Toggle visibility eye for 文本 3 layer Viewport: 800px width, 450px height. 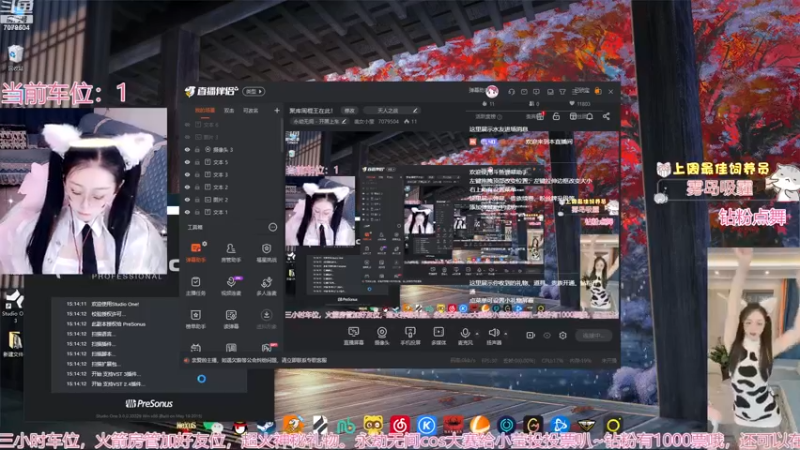[x=187, y=174]
